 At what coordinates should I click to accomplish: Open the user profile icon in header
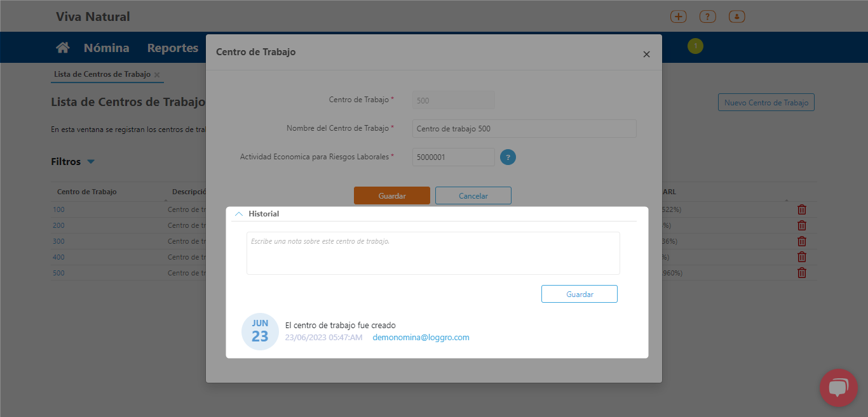click(x=737, y=17)
